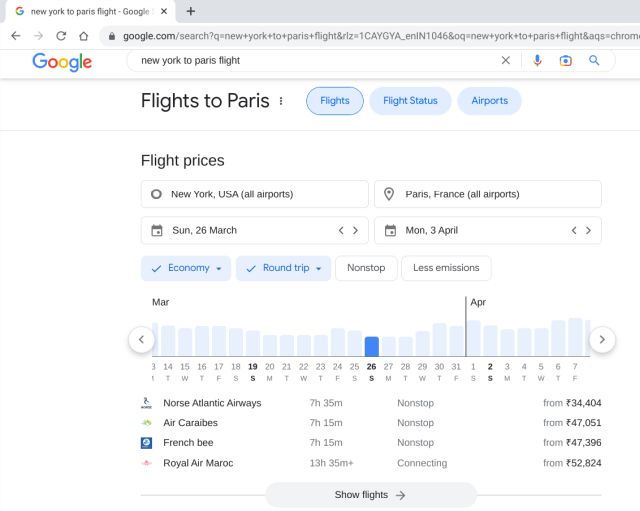Select the 31 March price bar
This screenshot has width=640, height=511.
tap(456, 341)
